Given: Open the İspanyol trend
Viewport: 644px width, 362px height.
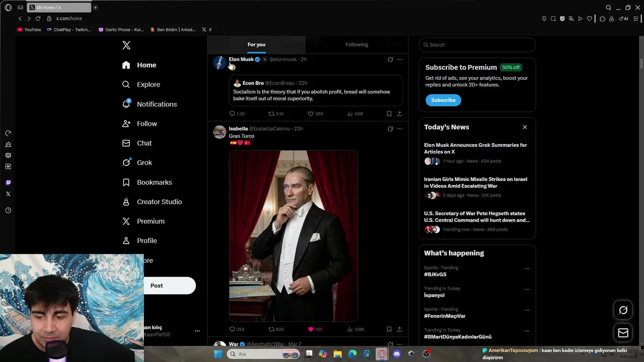Looking at the screenshot, I should click(x=434, y=295).
